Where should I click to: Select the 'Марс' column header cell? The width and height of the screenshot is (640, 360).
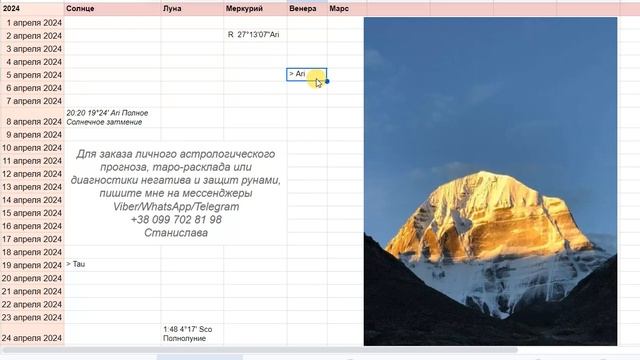pyautogui.click(x=347, y=9)
